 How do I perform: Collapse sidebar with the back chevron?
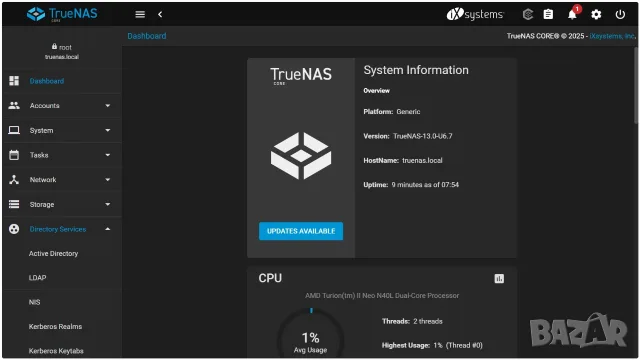(160, 15)
